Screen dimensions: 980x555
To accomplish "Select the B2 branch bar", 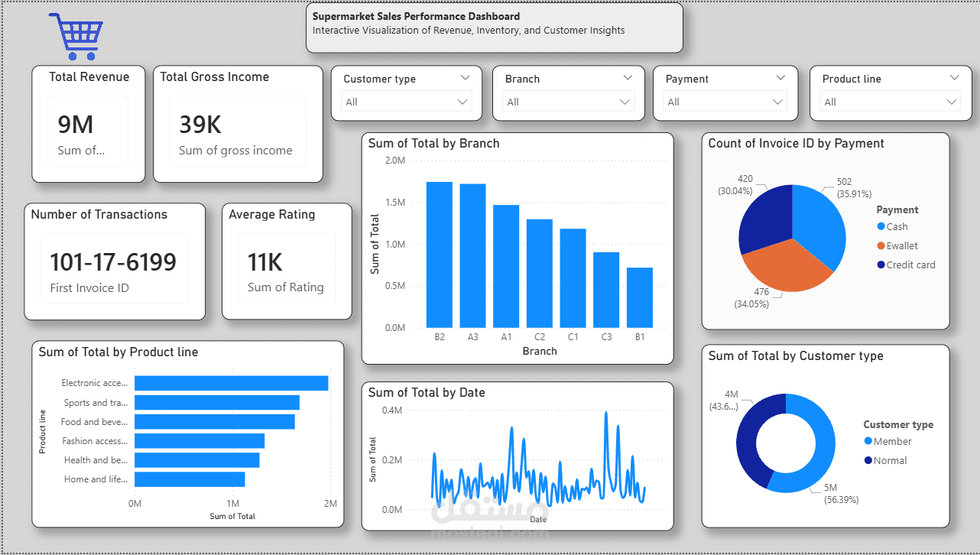I will tap(440, 255).
